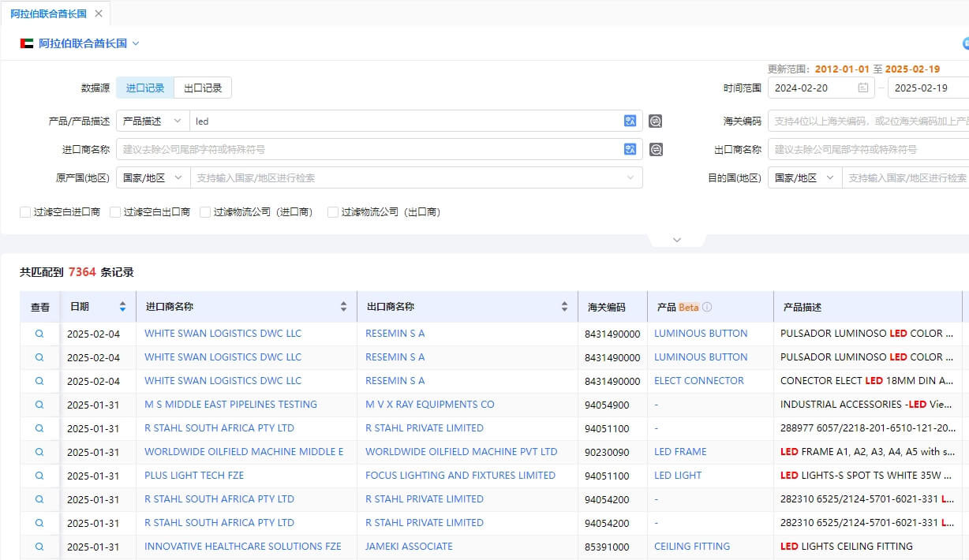This screenshot has height=560, width=969.
Task: Check 过滤物流公司（进口商）
Action: click(205, 212)
